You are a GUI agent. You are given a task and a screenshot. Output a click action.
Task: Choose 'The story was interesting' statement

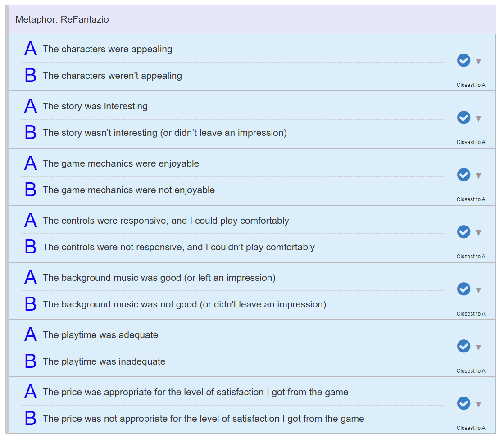click(95, 106)
